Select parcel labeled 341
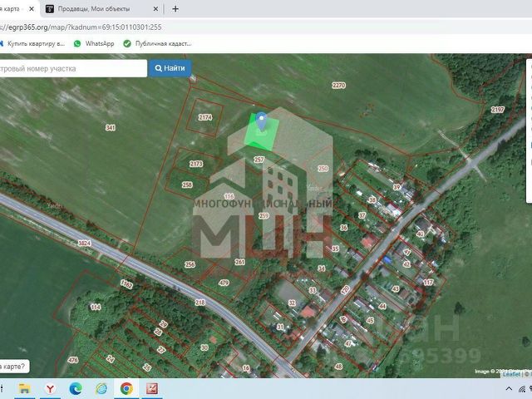The image size is (532, 399). click(x=111, y=127)
